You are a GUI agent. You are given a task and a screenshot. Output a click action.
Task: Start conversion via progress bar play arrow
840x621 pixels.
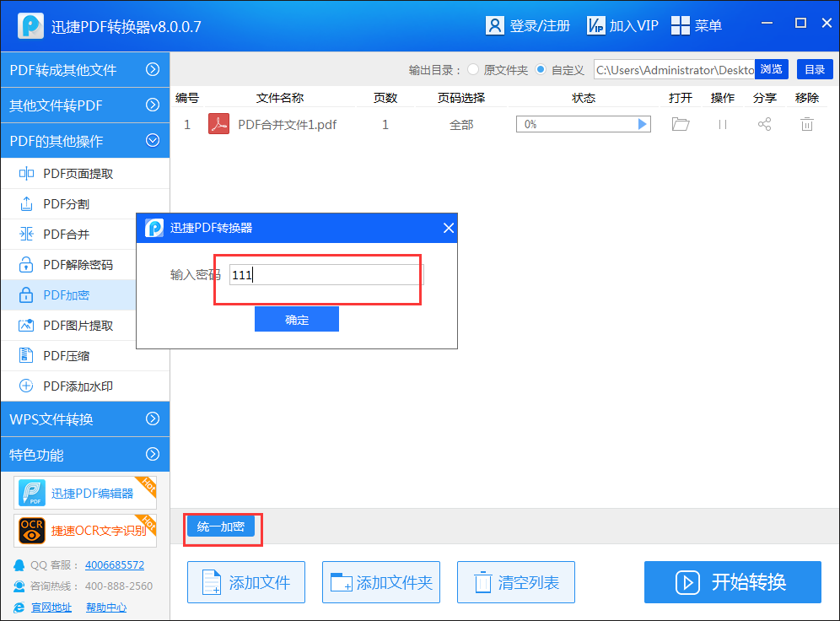[x=642, y=124]
